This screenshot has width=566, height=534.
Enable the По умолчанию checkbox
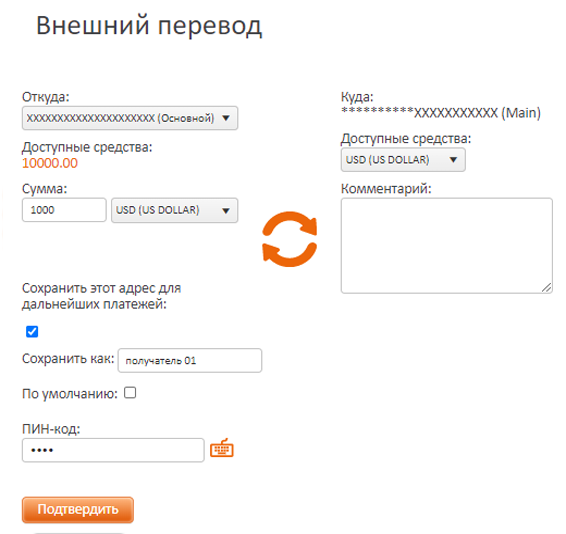tap(130, 392)
